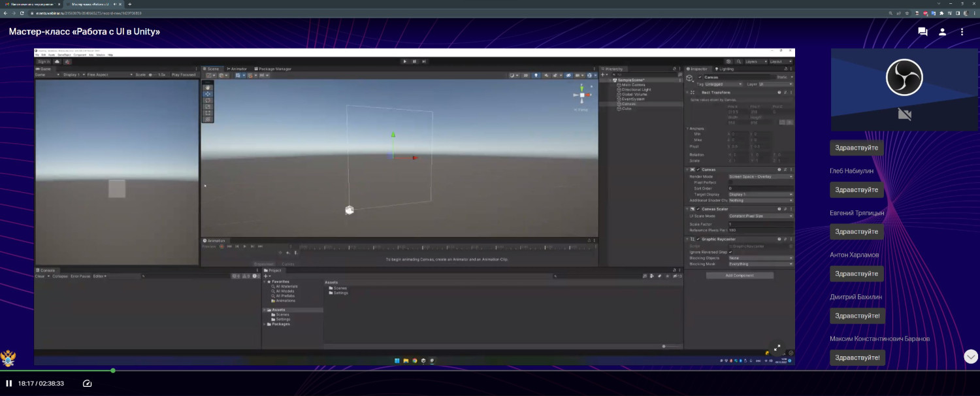Open the webinar more options menu
Viewport: 980px width, 396px height.
(962, 31)
